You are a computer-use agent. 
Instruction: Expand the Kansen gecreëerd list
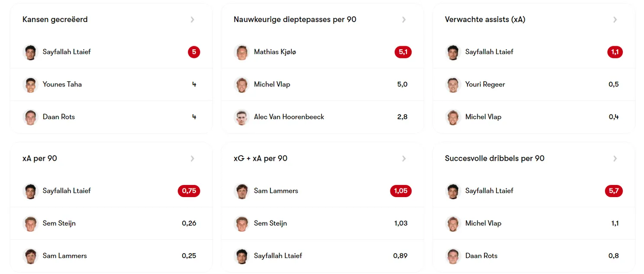(x=193, y=19)
